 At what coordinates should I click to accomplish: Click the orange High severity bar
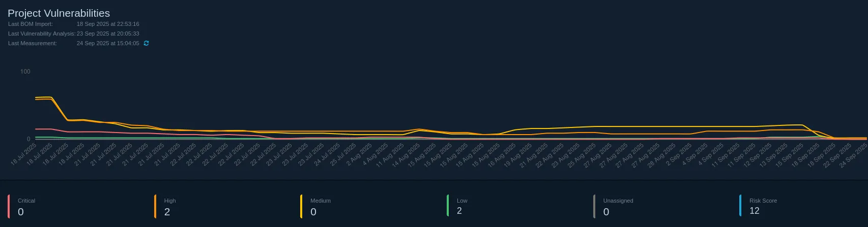pyautogui.click(x=155, y=206)
